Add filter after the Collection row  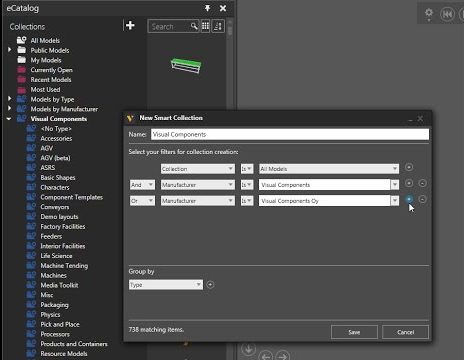(x=409, y=167)
